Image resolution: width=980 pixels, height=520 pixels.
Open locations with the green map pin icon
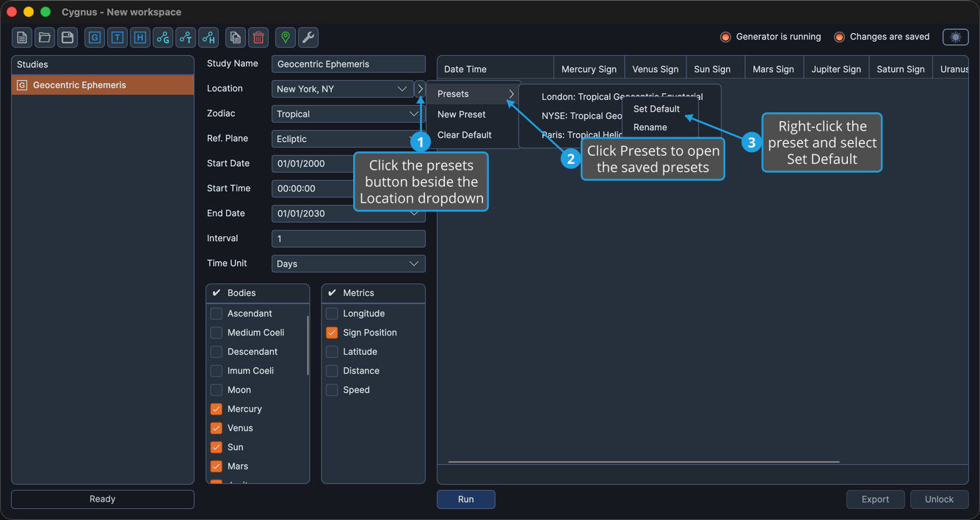coord(286,37)
